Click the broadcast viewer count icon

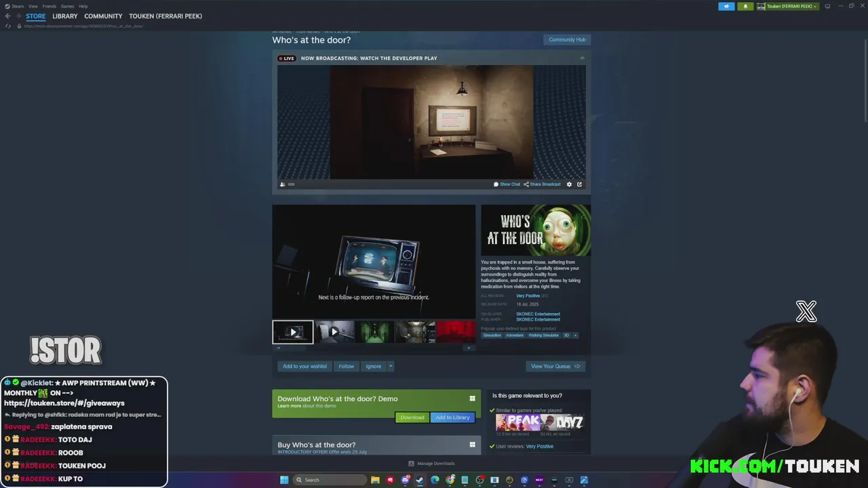point(283,184)
